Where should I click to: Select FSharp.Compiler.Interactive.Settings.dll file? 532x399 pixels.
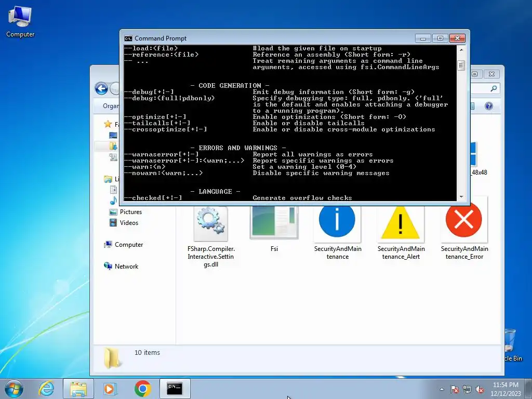pyautogui.click(x=211, y=236)
